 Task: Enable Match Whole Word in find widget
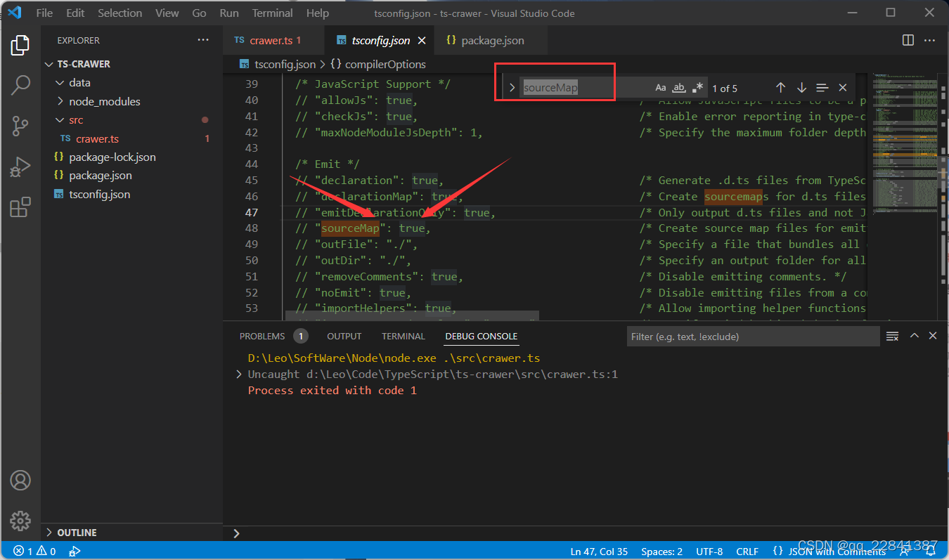click(679, 87)
